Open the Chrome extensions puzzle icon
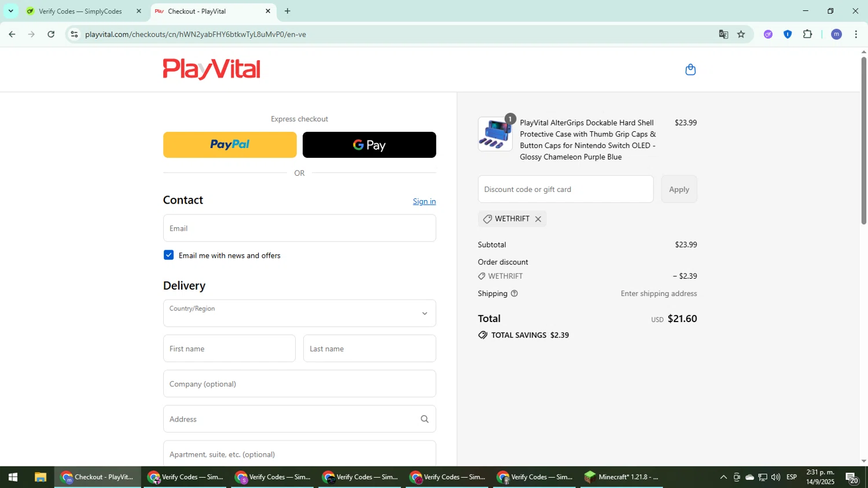 [808, 35]
